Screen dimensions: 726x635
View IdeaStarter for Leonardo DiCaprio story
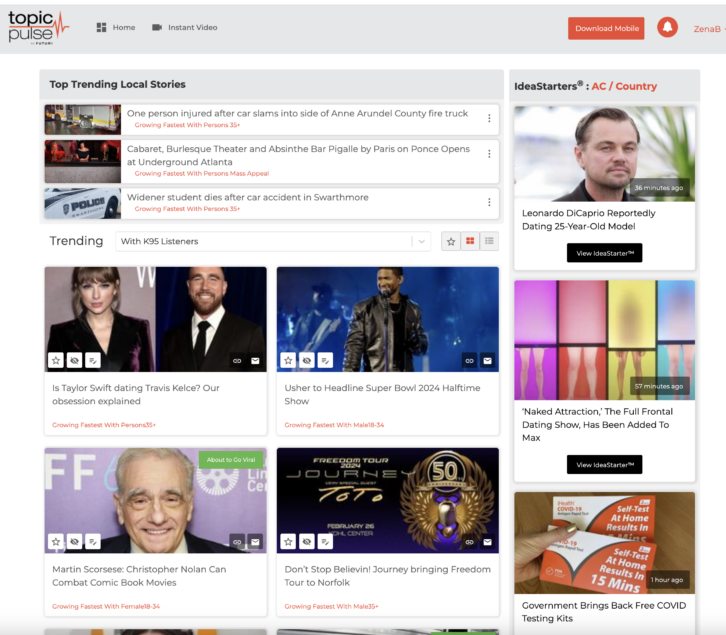click(604, 253)
